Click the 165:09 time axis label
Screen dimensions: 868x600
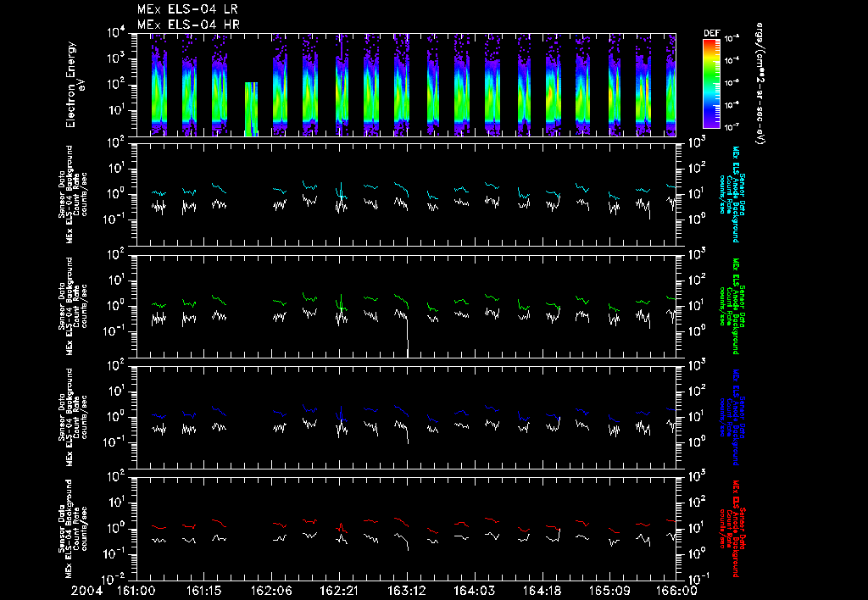coord(609,592)
